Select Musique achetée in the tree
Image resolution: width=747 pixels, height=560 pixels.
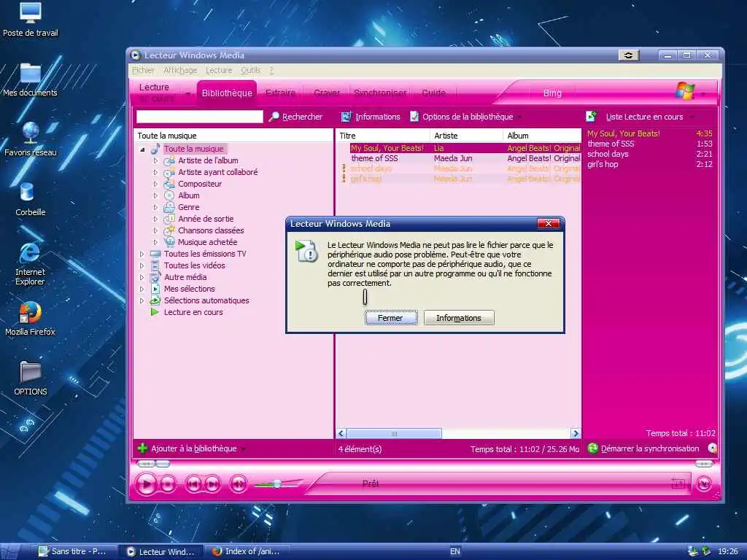click(207, 242)
